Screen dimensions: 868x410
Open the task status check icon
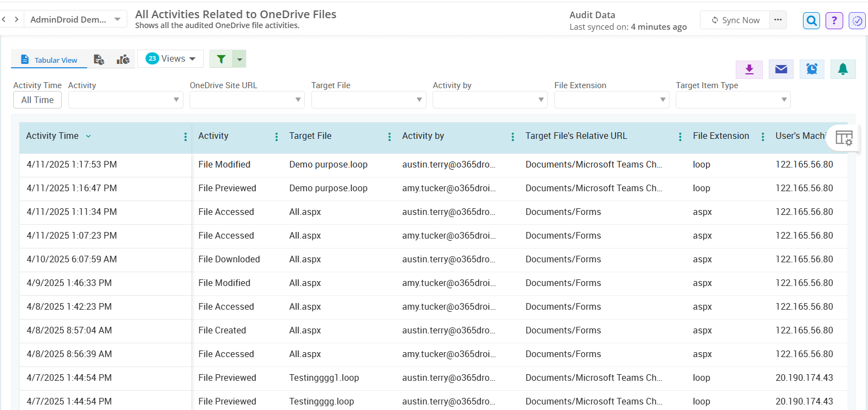857,20
